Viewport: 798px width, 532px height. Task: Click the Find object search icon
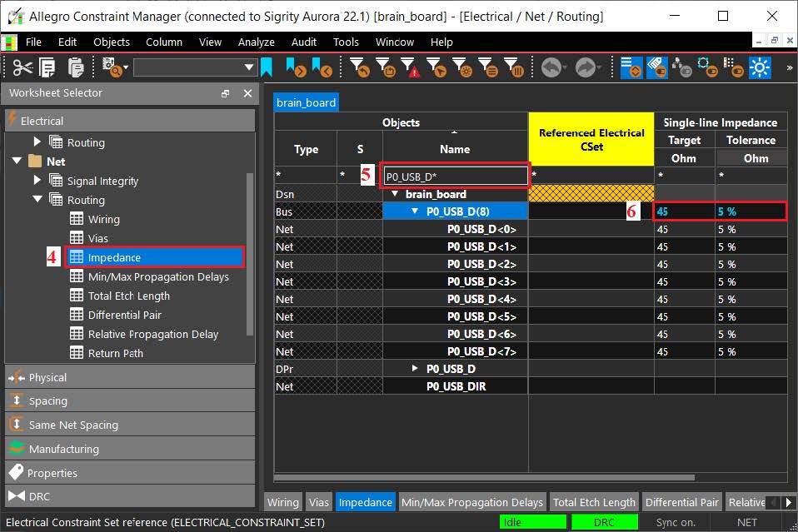coord(114,67)
